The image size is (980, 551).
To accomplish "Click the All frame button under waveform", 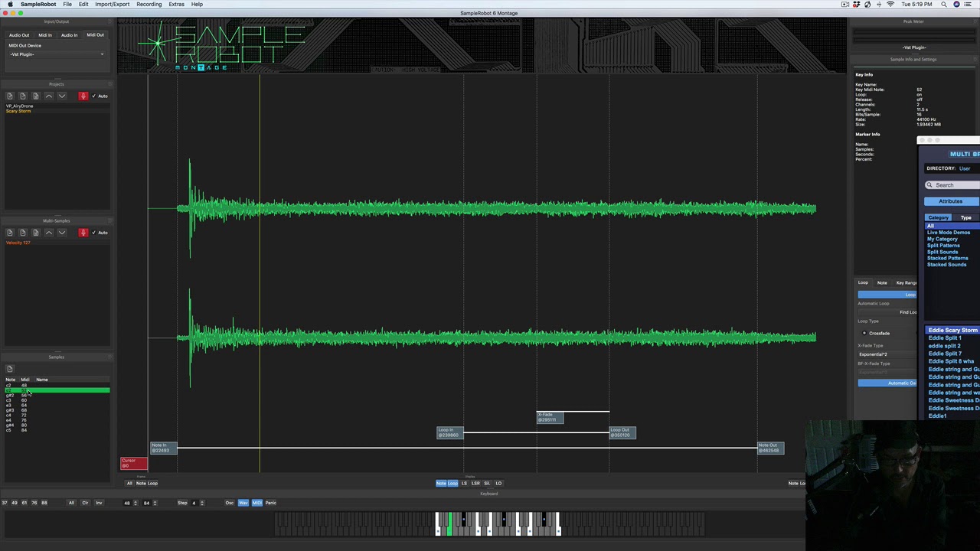I will [x=129, y=483].
